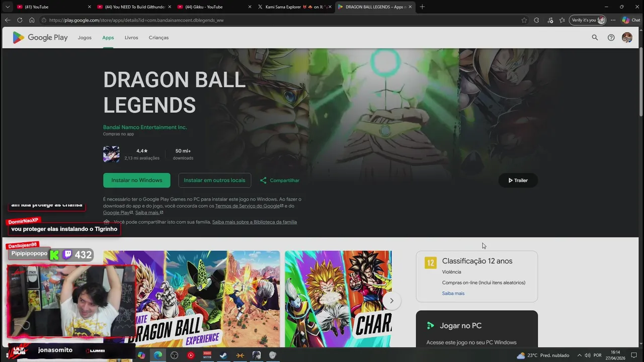This screenshot has width=644, height=362.
Task: Open the weather widget 23°C Pred. nublado
Action: pos(542,355)
